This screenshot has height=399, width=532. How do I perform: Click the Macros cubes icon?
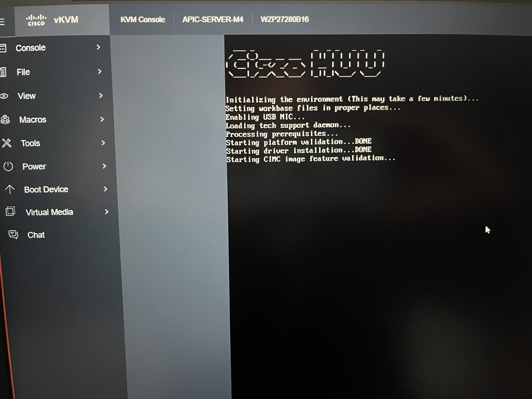[x=5, y=119]
